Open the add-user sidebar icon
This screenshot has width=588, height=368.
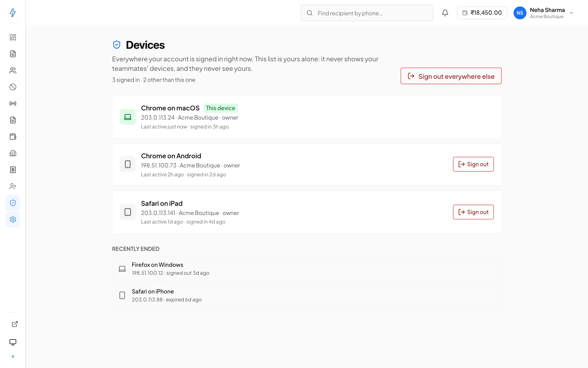[13, 186]
